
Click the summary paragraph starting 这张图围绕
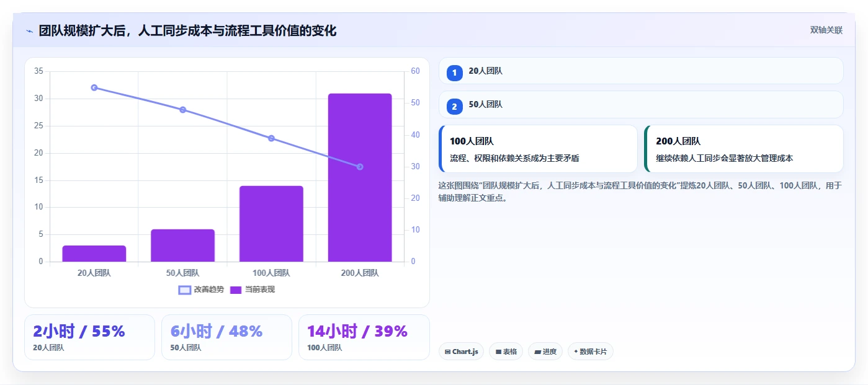(x=640, y=192)
